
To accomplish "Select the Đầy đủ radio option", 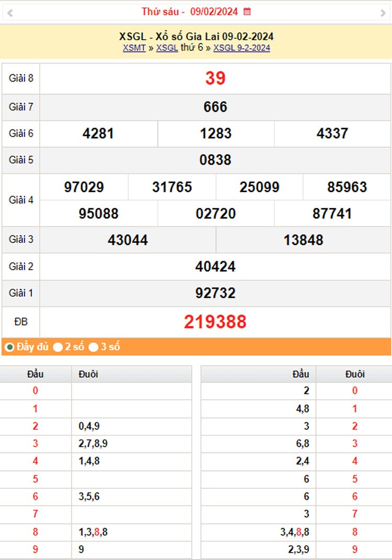I will click(x=9, y=347).
